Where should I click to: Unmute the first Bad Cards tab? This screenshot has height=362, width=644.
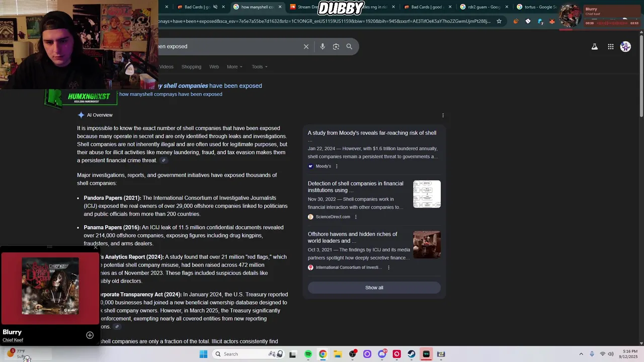215,7
